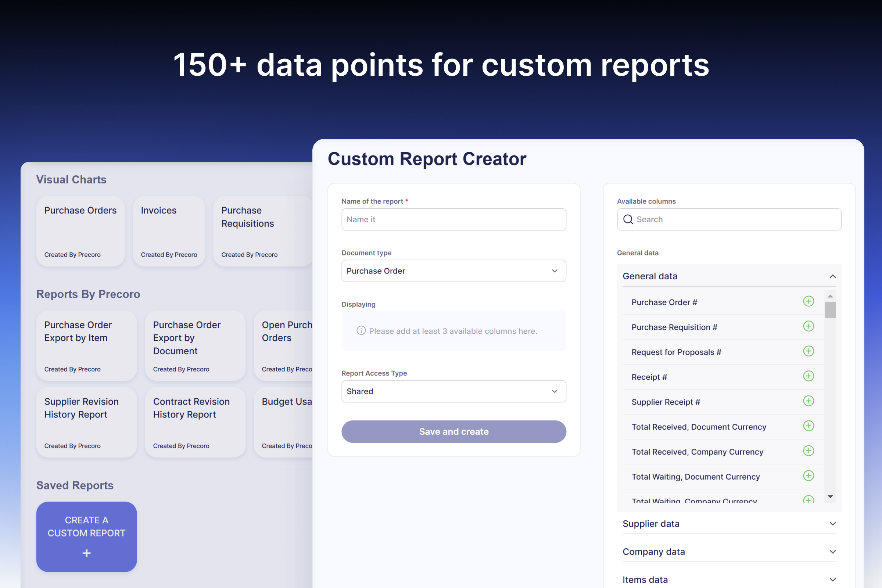Click the plus on Create a Custom Report

86,553
